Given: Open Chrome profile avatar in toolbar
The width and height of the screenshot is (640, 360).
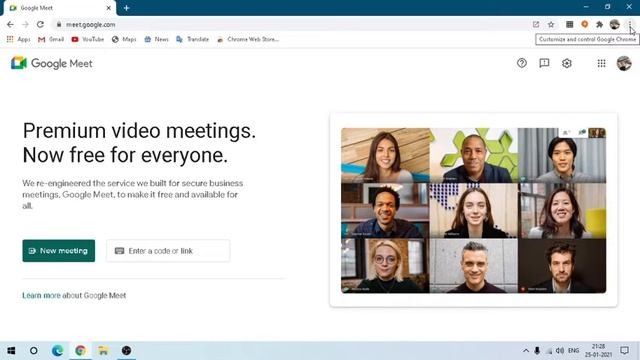Looking at the screenshot, I should tap(615, 24).
